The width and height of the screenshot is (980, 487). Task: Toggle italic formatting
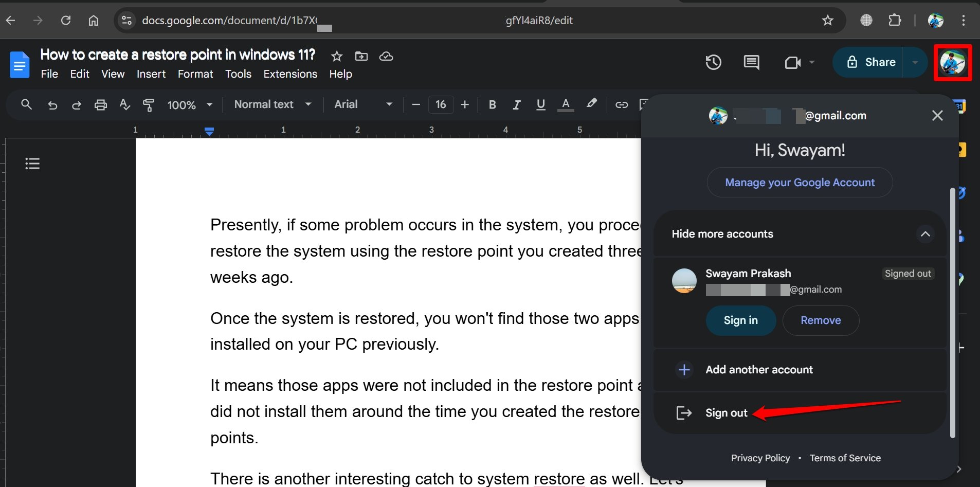point(517,105)
